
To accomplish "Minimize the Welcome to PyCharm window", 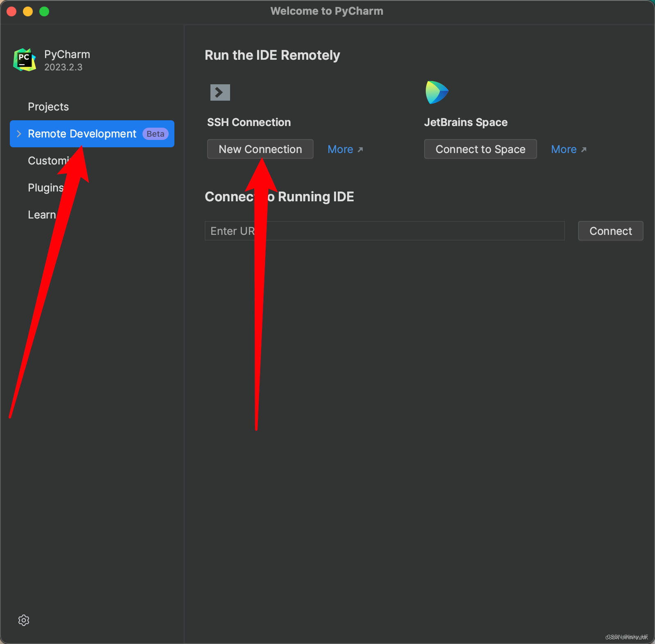I will (x=28, y=11).
